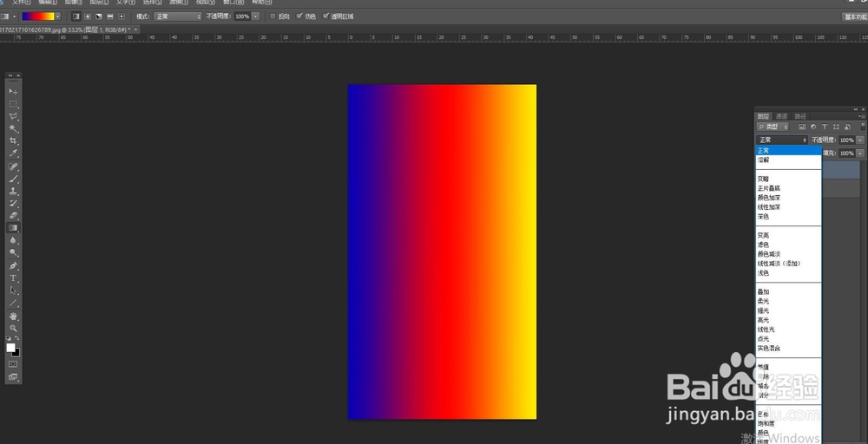The height and width of the screenshot is (444, 868).
Task: Click the white foreground color swatch
Action: 10,347
